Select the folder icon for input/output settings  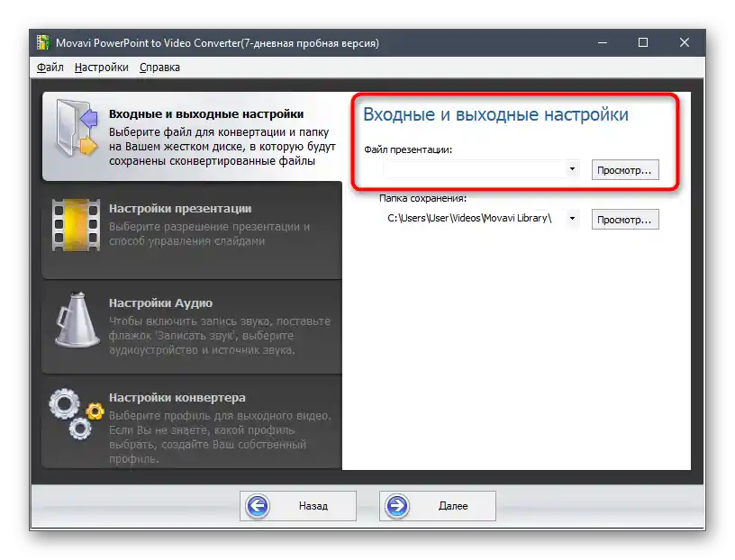click(x=76, y=128)
